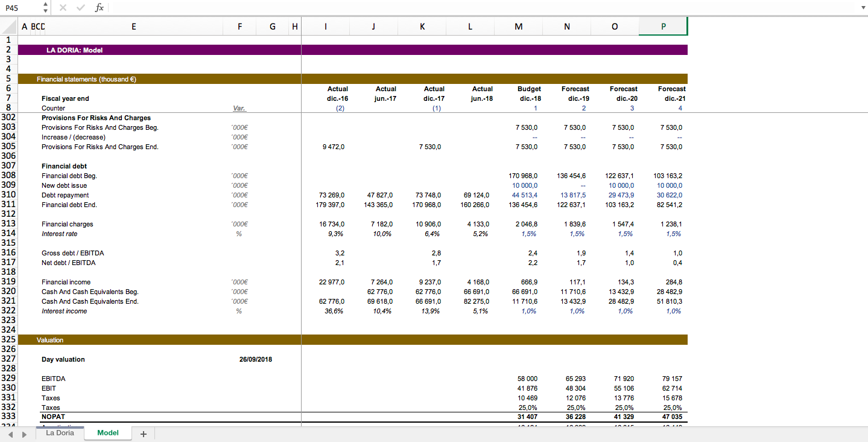Click the Valuation section header
868x442 pixels.
(49, 340)
